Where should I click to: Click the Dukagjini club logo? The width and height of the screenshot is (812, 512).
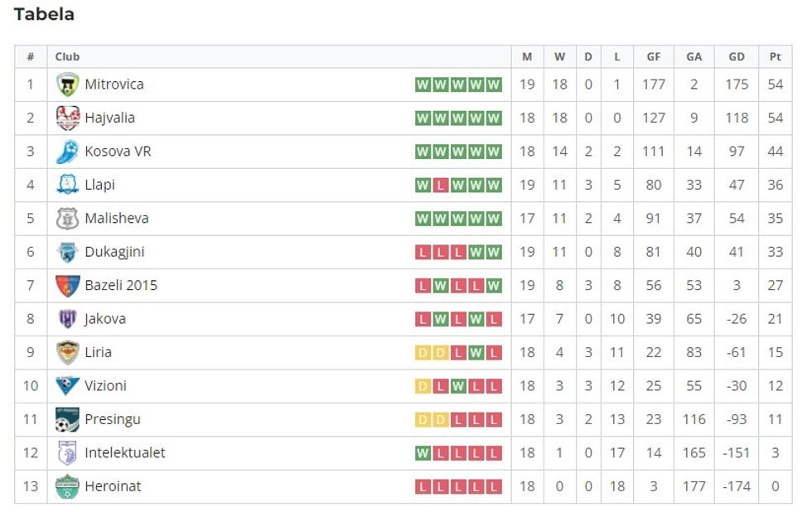point(67,252)
